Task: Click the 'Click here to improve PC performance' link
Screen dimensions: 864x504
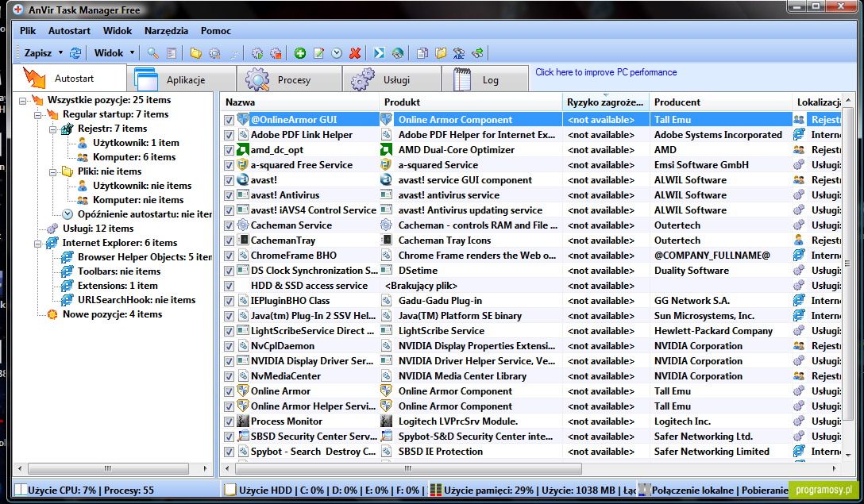Action: [606, 72]
